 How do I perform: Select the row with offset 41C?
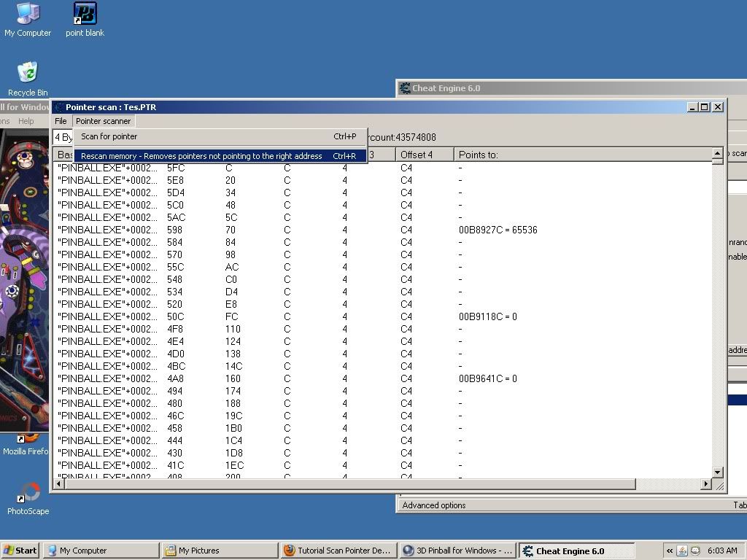[x=384, y=465]
